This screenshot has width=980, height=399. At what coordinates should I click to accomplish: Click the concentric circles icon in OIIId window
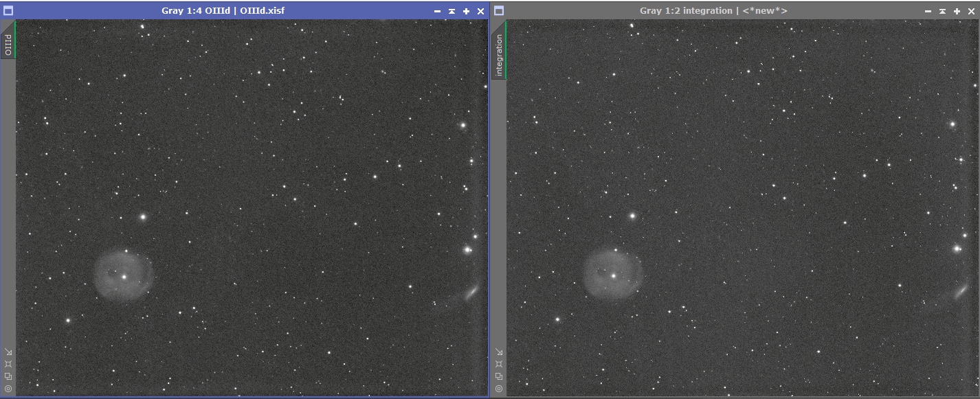(8, 389)
